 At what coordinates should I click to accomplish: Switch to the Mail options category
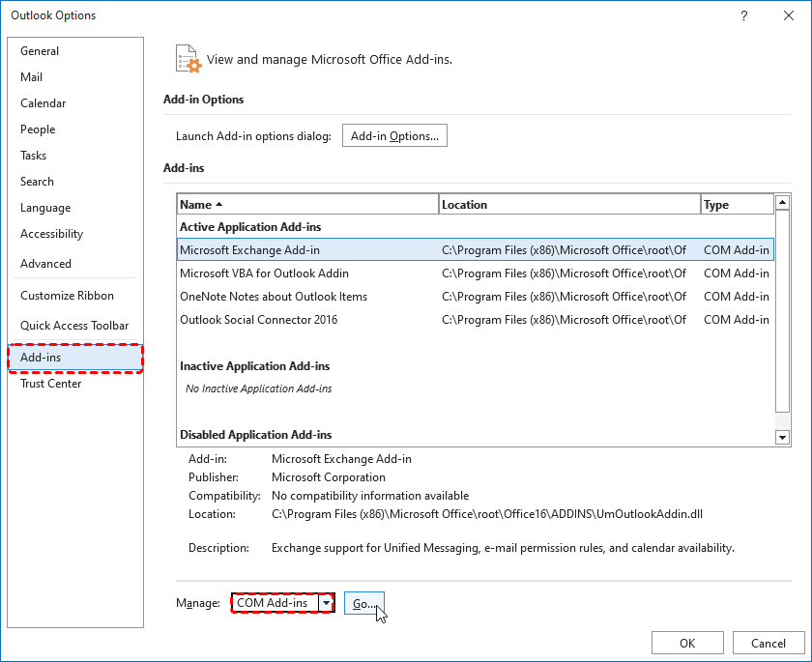32,77
